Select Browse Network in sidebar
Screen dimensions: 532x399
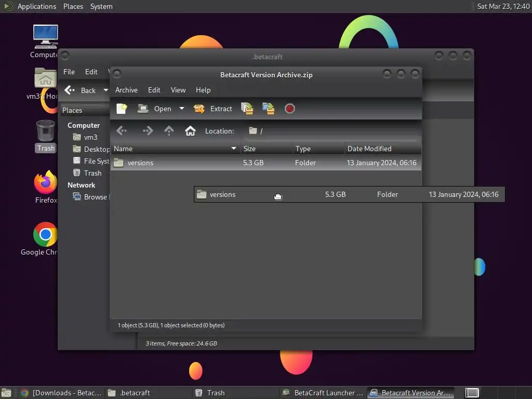[x=91, y=197]
